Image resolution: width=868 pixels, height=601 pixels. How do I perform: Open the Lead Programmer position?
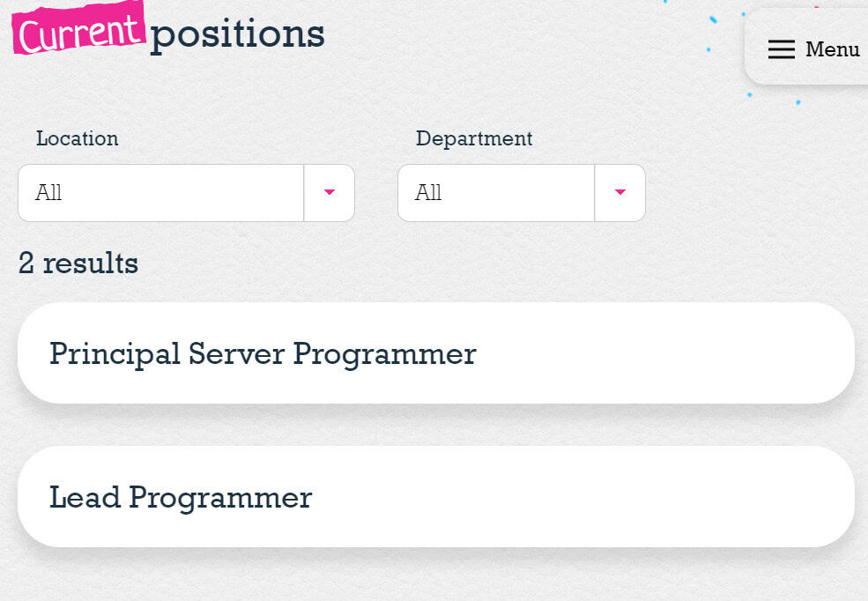coord(436,497)
